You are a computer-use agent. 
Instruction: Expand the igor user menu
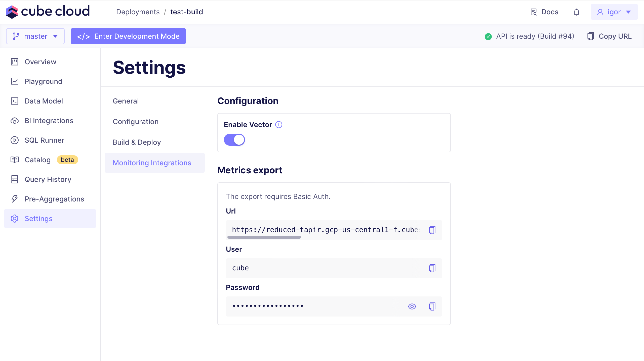tap(614, 12)
